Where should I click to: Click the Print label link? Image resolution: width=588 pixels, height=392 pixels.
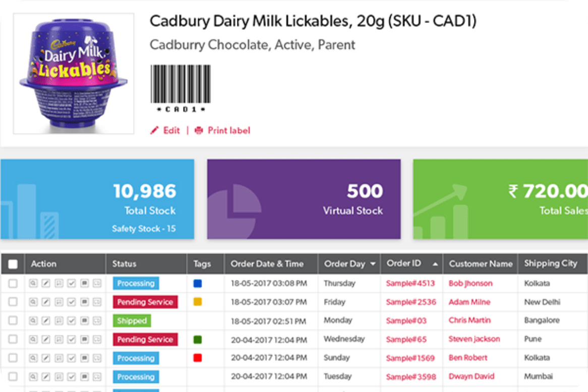coord(229,130)
